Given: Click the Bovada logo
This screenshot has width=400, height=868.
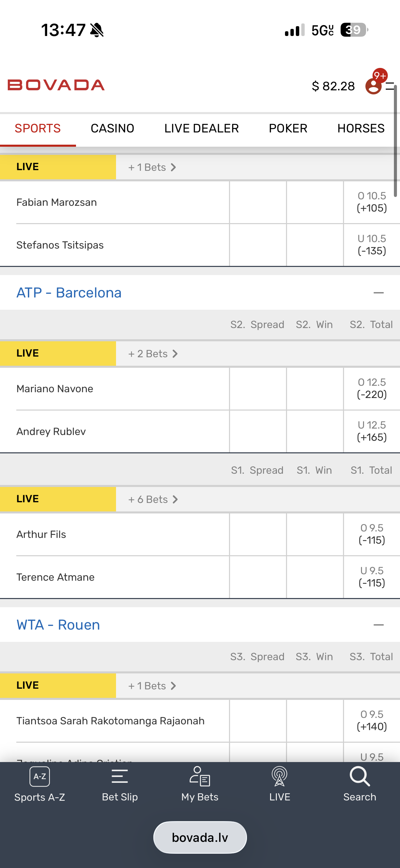Looking at the screenshot, I should [56, 85].
